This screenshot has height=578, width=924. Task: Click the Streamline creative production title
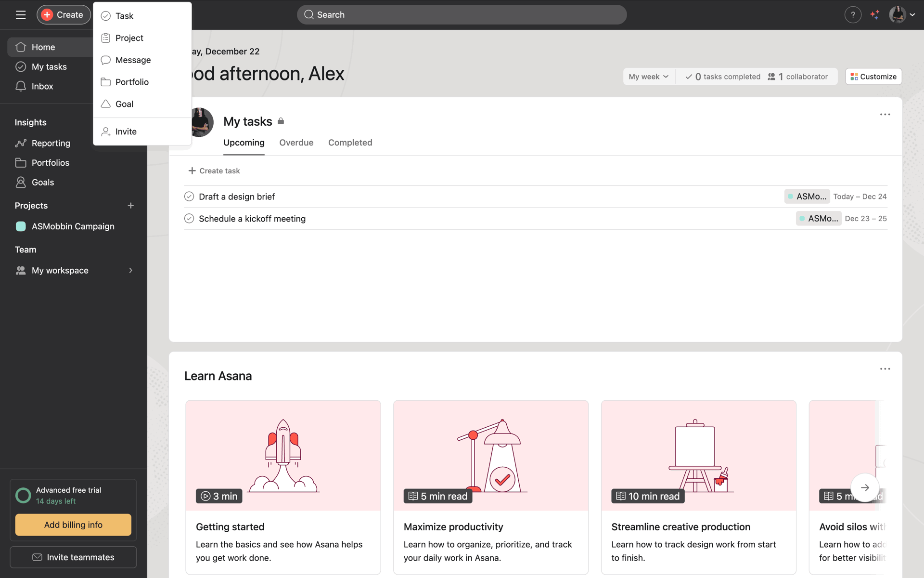pos(681,527)
